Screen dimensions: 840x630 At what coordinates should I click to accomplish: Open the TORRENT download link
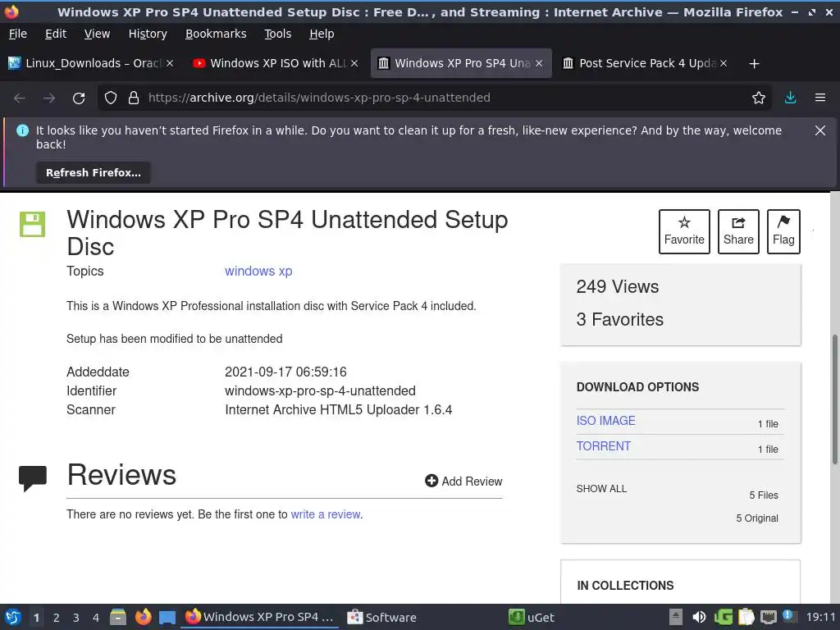point(603,446)
